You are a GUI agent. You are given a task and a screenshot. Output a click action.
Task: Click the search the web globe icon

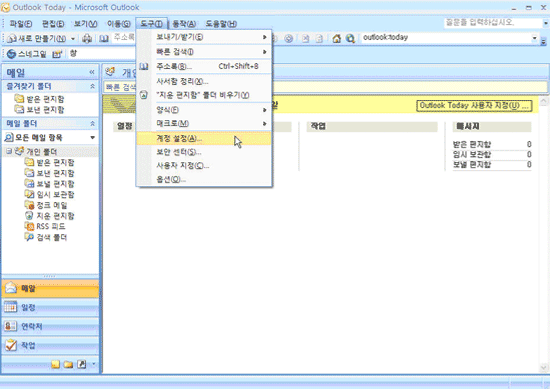(350, 38)
